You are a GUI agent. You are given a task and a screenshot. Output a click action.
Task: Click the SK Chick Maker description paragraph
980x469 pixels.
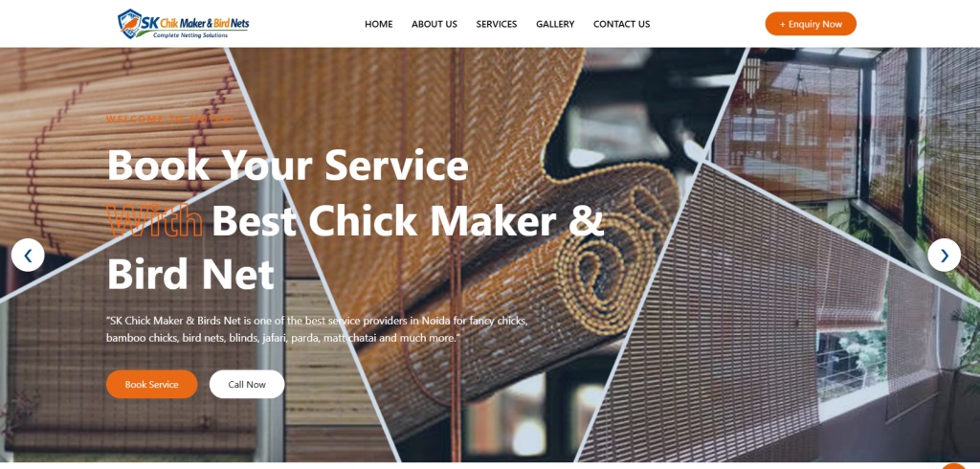tap(318, 329)
